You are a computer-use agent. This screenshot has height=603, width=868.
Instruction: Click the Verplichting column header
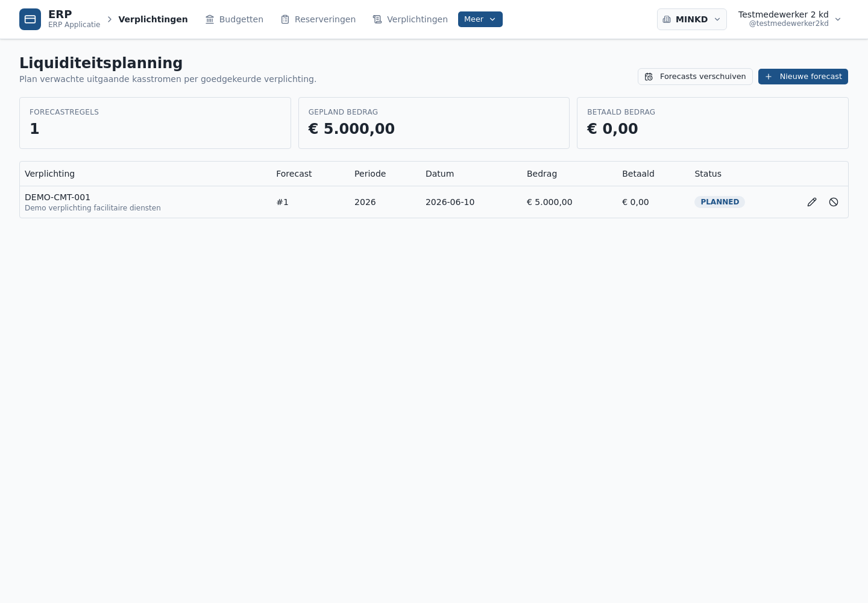coord(49,174)
